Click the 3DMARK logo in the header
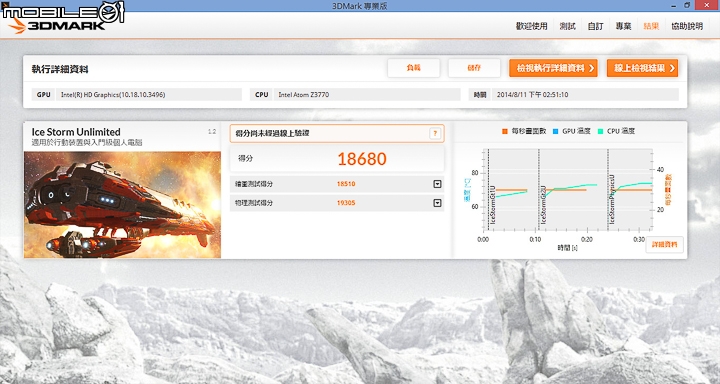The height and width of the screenshot is (384, 720). (x=57, y=25)
